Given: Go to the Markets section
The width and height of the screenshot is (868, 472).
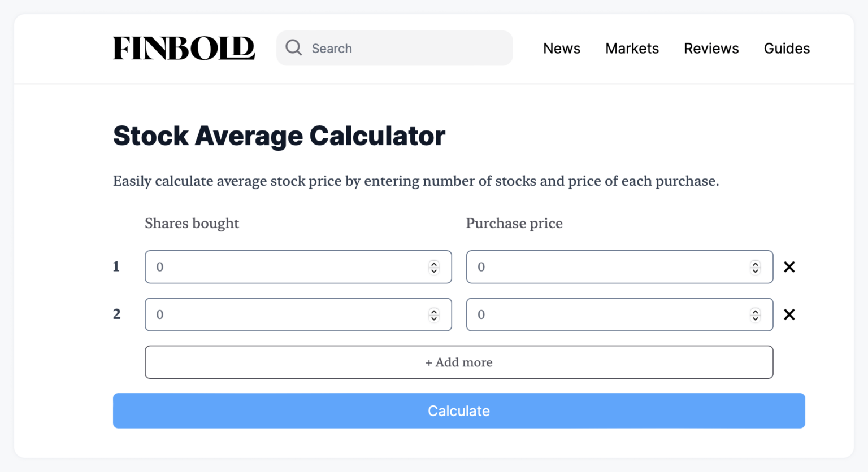Looking at the screenshot, I should point(632,49).
